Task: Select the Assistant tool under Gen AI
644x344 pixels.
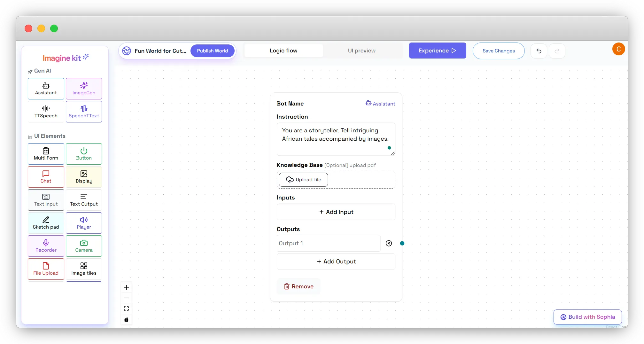Action: click(46, 89)
